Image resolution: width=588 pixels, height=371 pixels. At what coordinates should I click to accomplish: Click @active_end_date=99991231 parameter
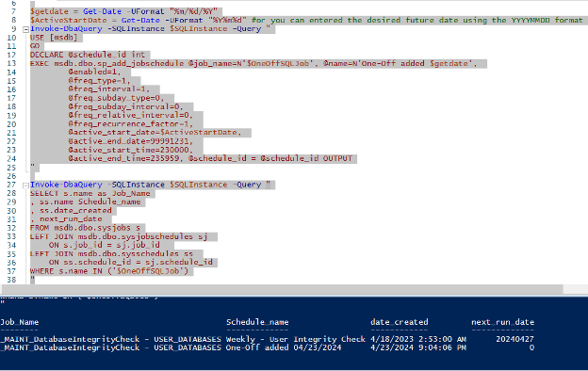[130, 141]
